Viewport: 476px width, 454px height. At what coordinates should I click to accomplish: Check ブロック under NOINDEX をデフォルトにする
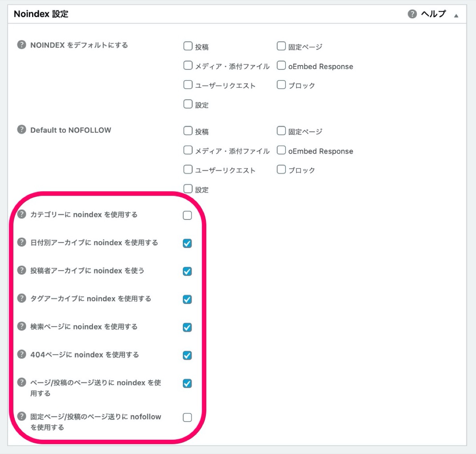pyautogui.click(x=281, y=85)
